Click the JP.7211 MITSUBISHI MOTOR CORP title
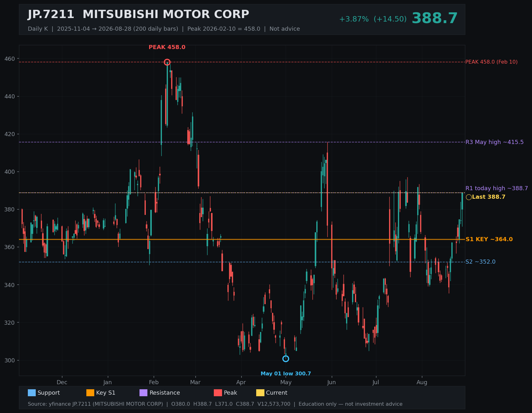 138,15
